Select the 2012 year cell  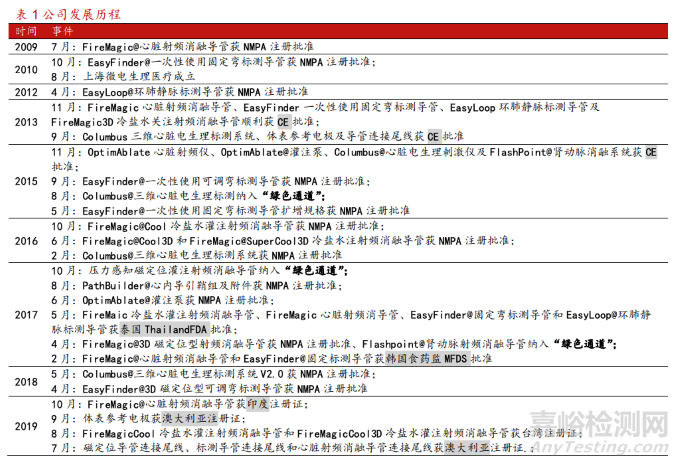(24, 91)
